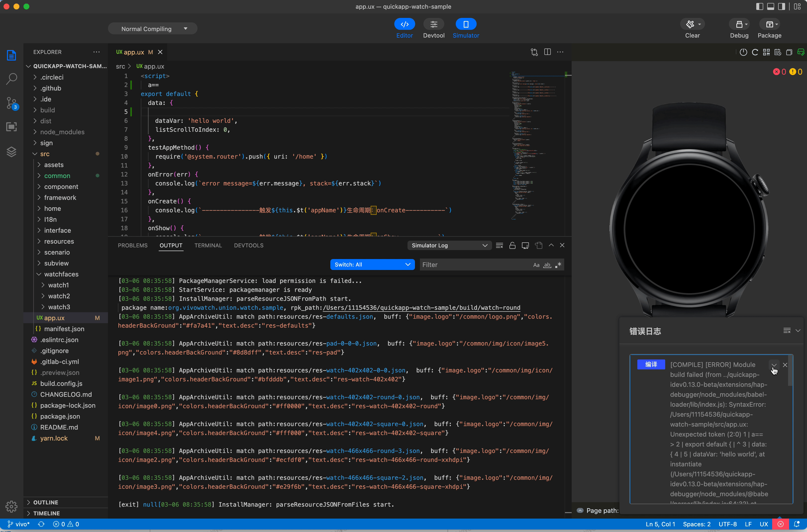Close the bottom output panel
807x532 pixels.
pos(562,245)
